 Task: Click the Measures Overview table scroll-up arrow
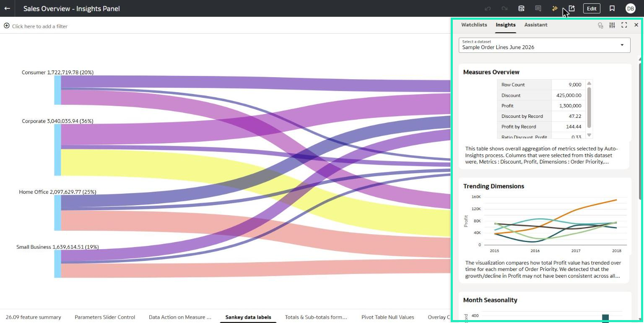[x=589, y=83]
